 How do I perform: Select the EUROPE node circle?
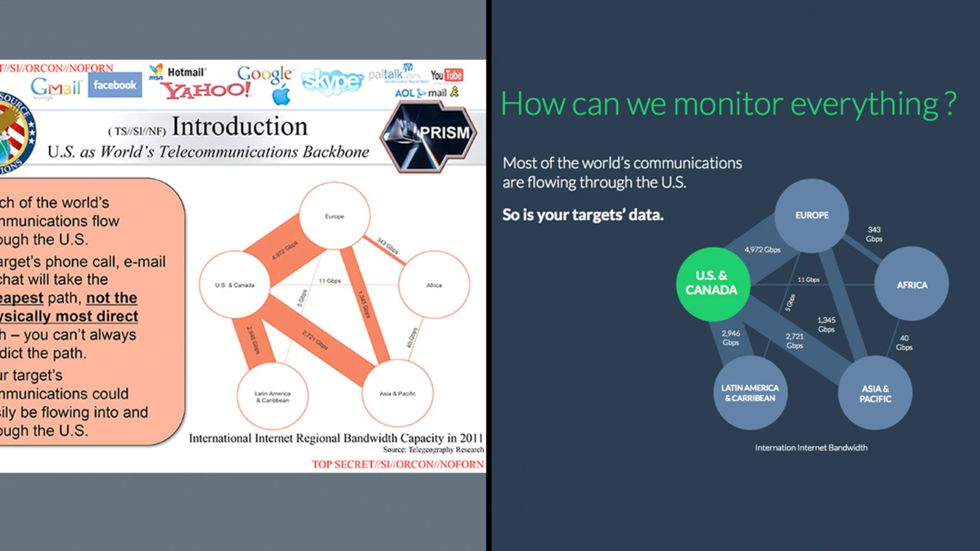(812, 215)
